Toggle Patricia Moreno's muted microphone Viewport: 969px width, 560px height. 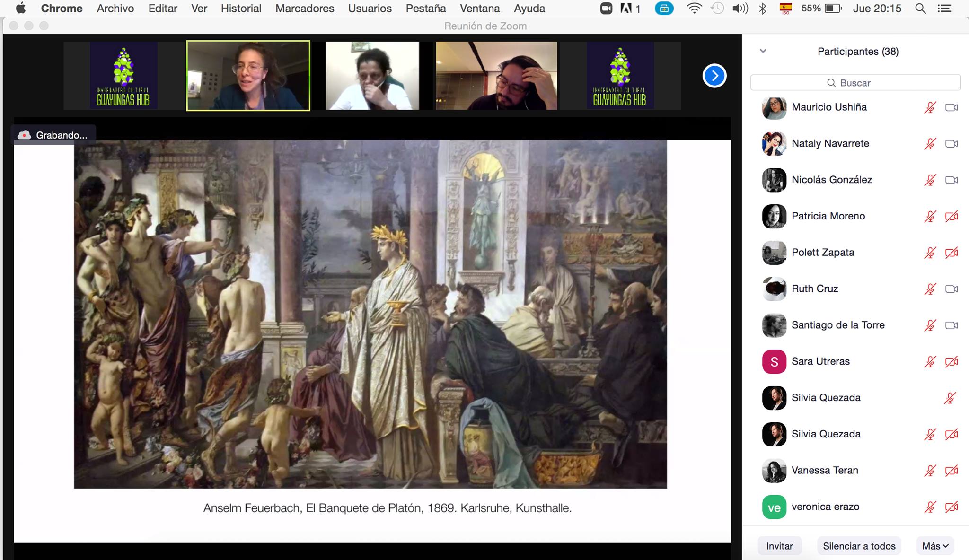click(x=930, y=217)
